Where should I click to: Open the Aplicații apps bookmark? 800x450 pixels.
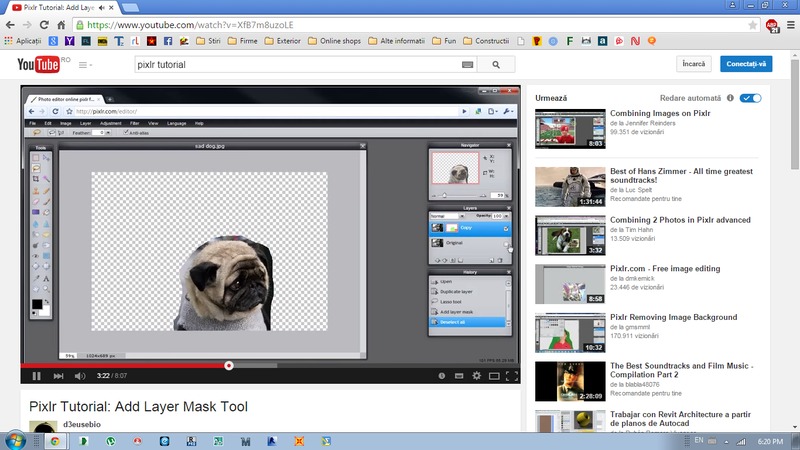coord(23,41)
